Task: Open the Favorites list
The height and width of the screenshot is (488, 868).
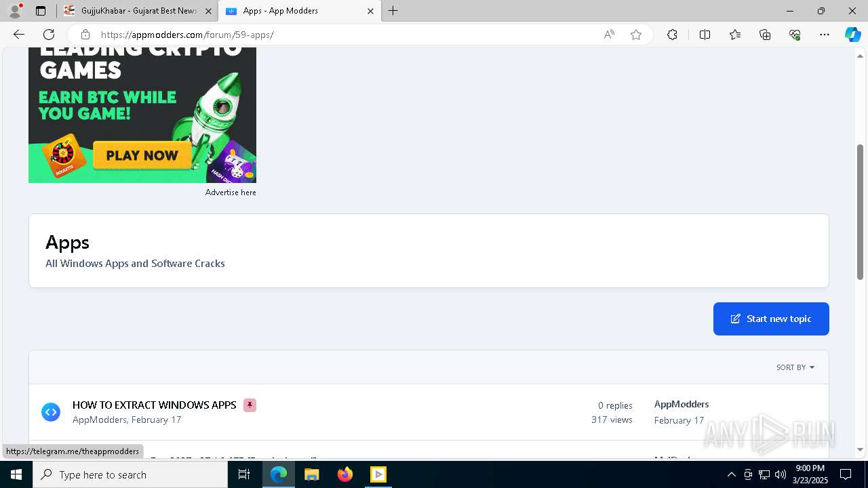Action: (735, 35)
